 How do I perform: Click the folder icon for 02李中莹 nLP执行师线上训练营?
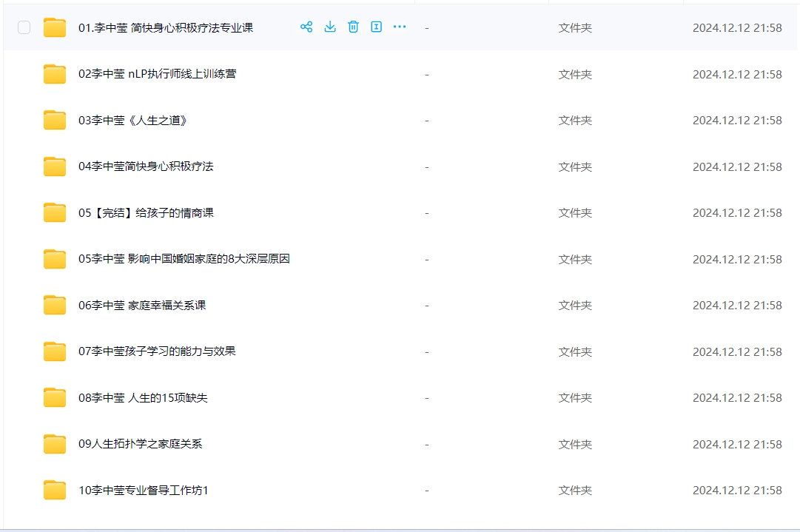(x=55, y=74)
